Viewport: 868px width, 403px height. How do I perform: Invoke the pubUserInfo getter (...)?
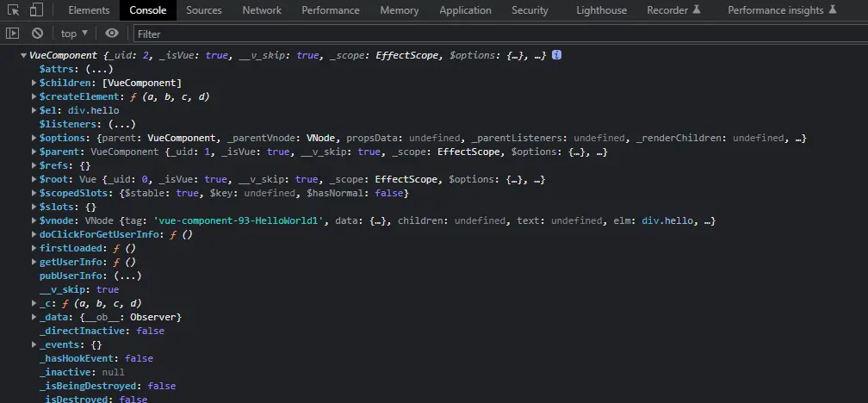pyautogui.click(x=127, y=276)
